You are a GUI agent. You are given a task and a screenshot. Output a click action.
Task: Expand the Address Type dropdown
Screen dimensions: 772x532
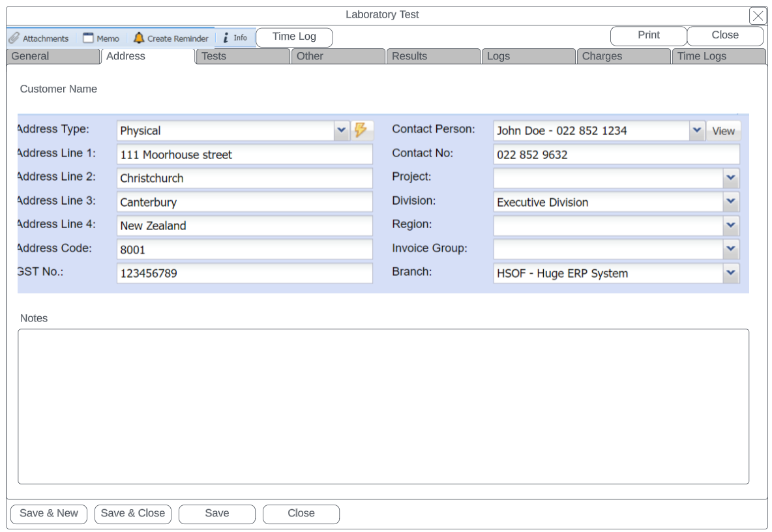coord(342,130)
